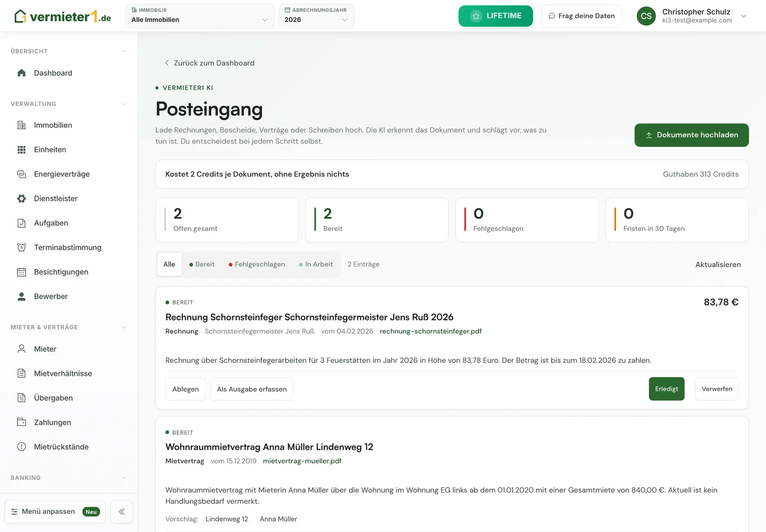Image resolution: width=766 pixels, height=532 pixels.
Task: Click the LIFETIME badge button
Action: click(x=496, y=16)
